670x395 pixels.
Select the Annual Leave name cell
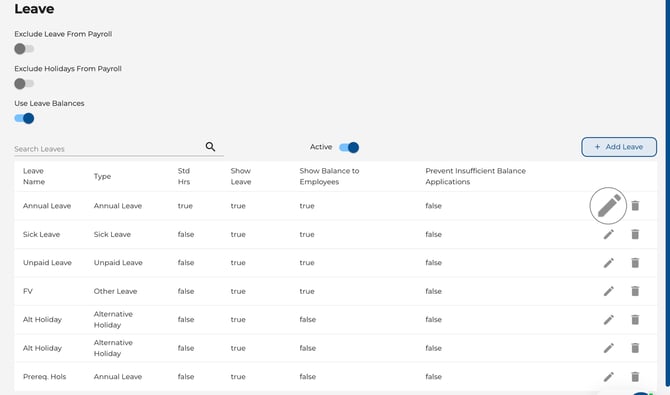[x=47, y=206]
